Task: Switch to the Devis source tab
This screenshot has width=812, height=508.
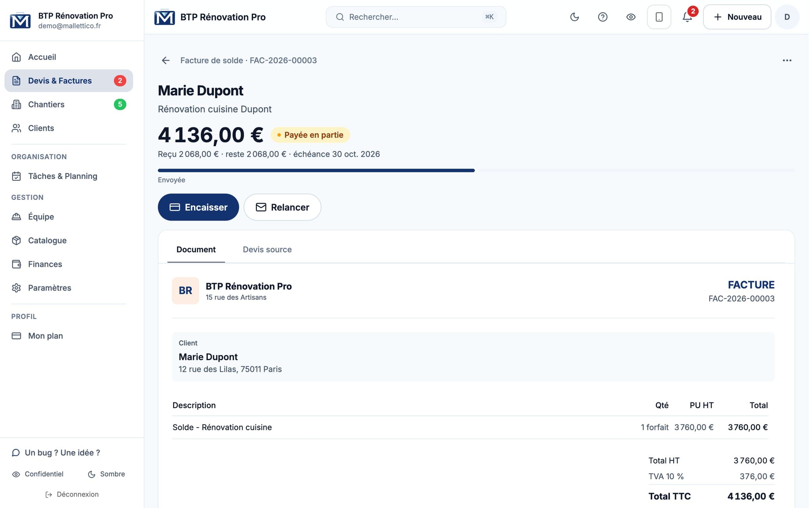Action: click(267, 250)
